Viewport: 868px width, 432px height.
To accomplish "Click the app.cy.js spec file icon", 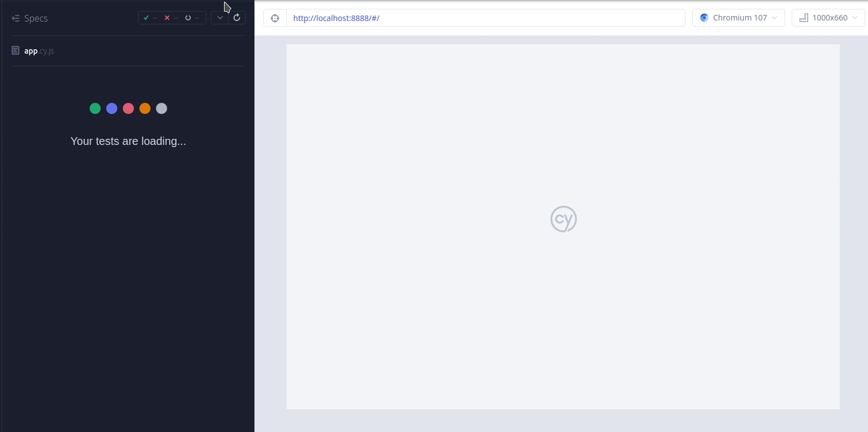I will pos(15,51).
